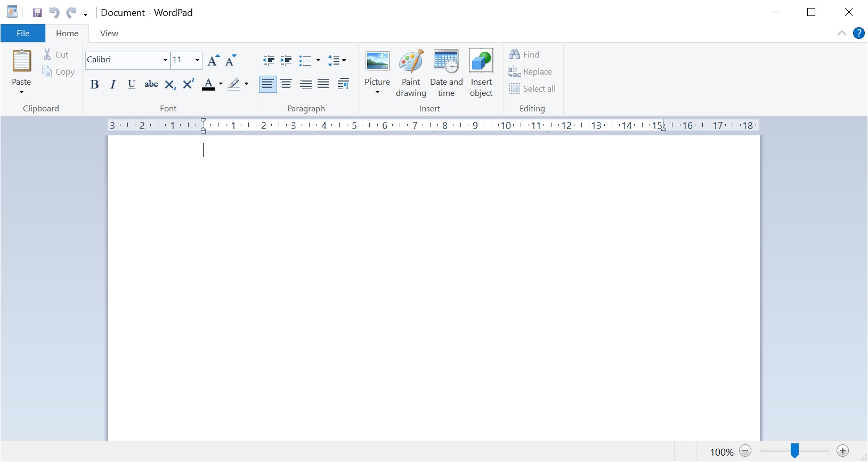Click the first-line indent marker on ruler
Screen dimensions: 868x462
point(203,121)
